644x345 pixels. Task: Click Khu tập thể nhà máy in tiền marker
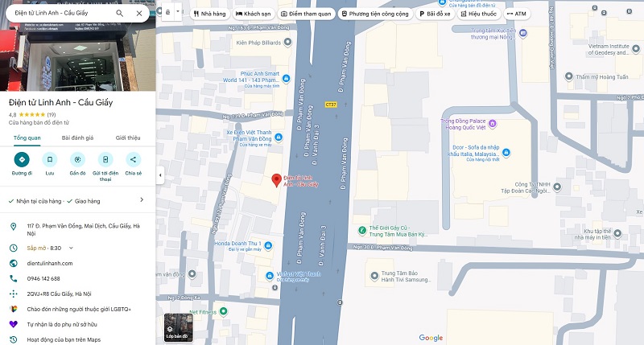click(x=617, y=233)
